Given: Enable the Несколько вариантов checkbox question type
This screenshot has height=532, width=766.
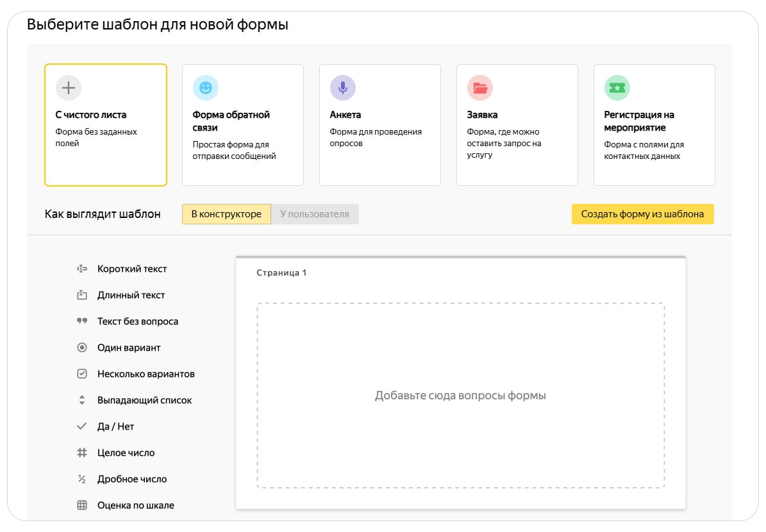Looking at the screenshot, I should coord(81,374).
